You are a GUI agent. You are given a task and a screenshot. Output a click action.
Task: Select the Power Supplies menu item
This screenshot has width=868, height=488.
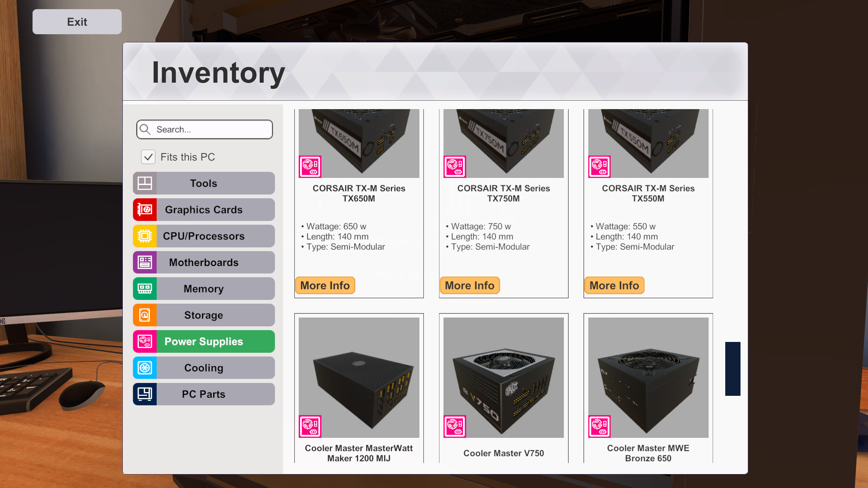point(203,341)
